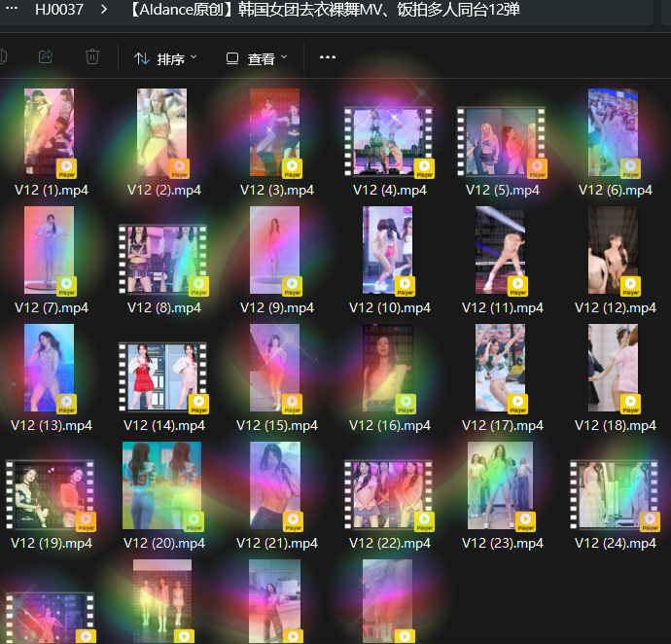Viewport: 671px width, 644px height.
Task: Open the 排序 sort dropdown
Action: coord(165,58)
